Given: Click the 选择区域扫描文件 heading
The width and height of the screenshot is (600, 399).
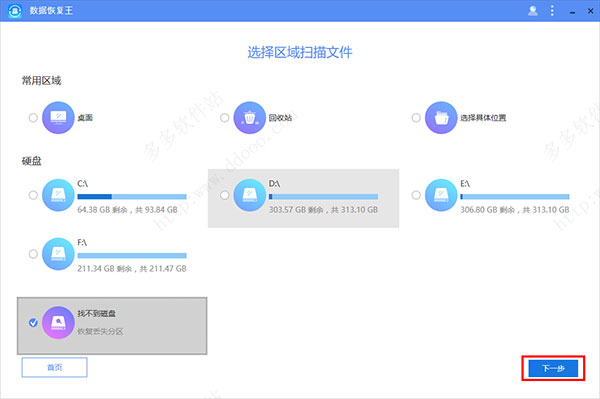Looking at the screenshot, I should (300, 52).
